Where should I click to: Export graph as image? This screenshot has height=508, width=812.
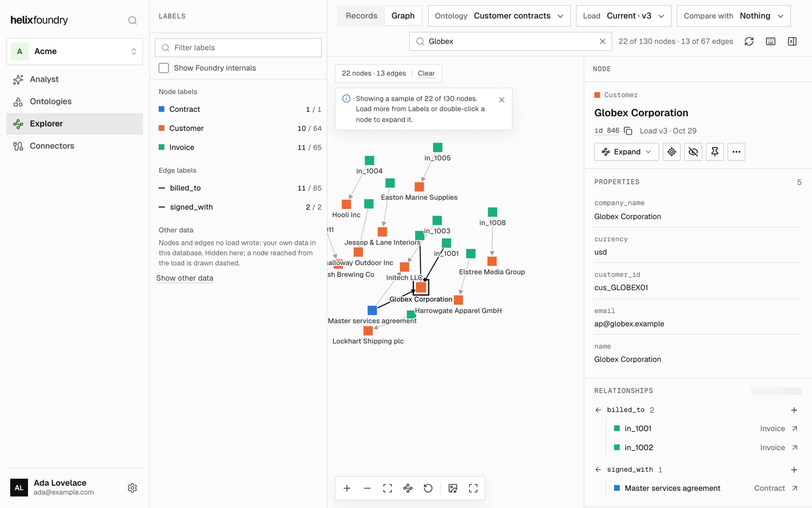tap(453, 488)
